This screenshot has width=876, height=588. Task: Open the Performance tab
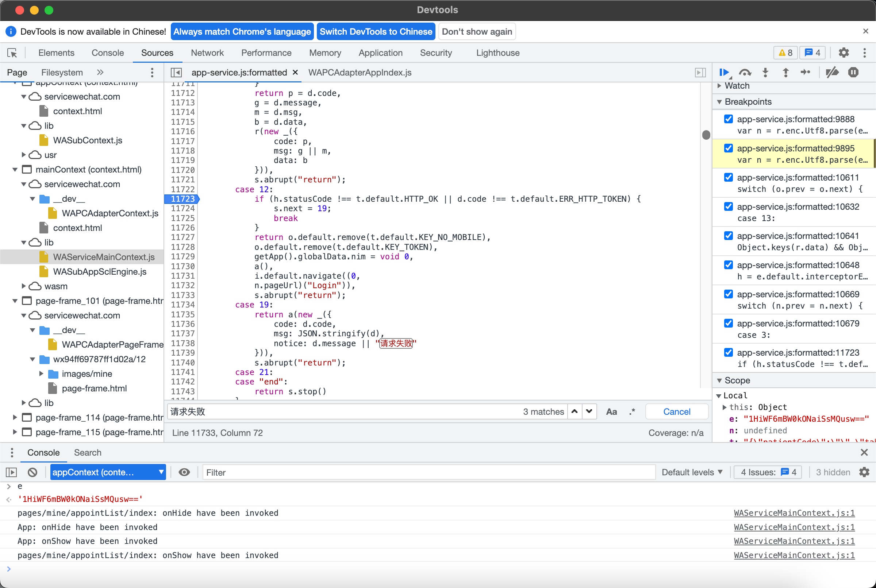[x=266, y=53]
